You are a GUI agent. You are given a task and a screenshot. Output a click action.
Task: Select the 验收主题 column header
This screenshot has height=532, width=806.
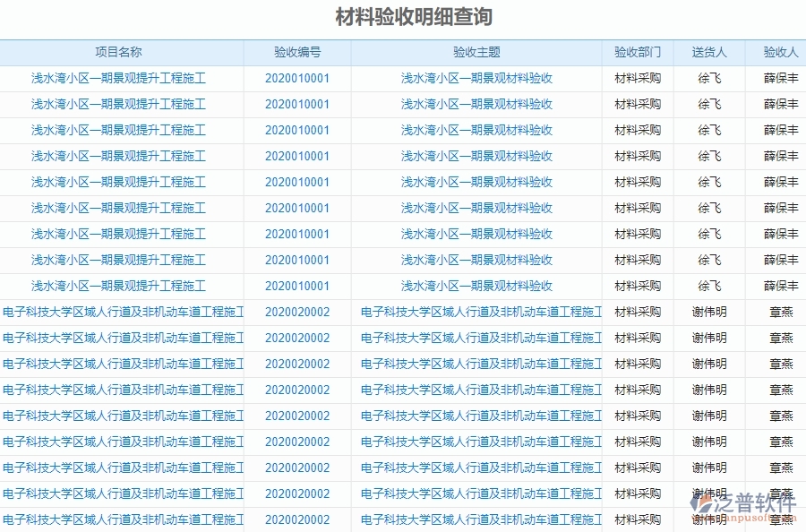coord(479,53)
